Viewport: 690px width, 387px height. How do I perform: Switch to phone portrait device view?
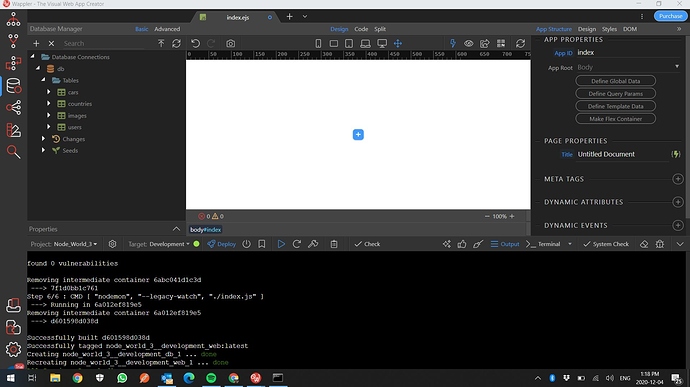(318, 43)
